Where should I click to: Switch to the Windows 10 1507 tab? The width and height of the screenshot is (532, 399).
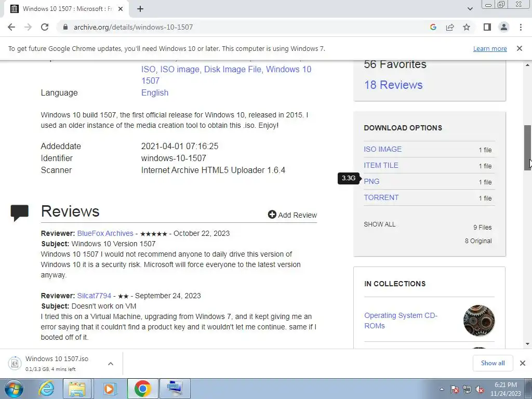[66, 9]
